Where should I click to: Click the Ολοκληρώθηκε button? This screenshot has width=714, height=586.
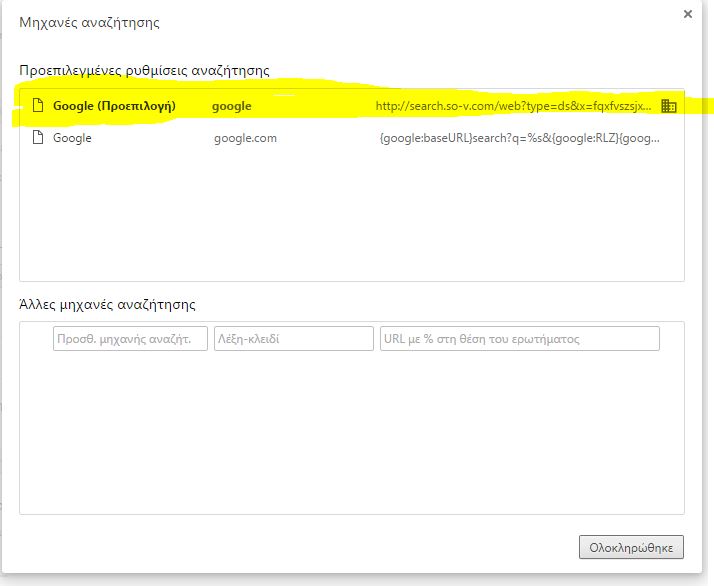[x=631, y=547]
